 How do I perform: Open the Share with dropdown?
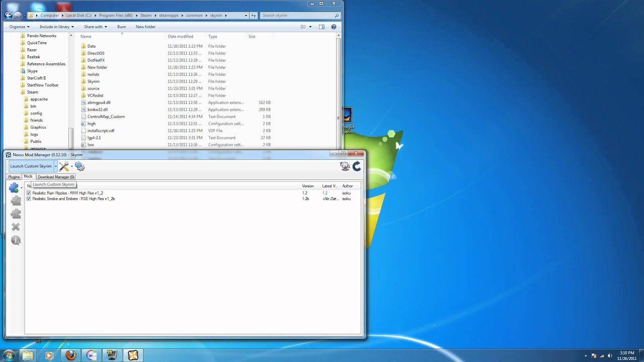click(x=95, y=27)
